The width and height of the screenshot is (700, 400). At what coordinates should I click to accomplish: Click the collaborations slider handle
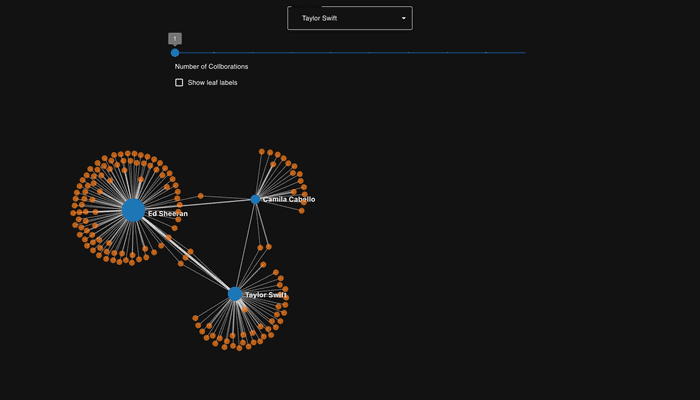(x=175, y=53)
